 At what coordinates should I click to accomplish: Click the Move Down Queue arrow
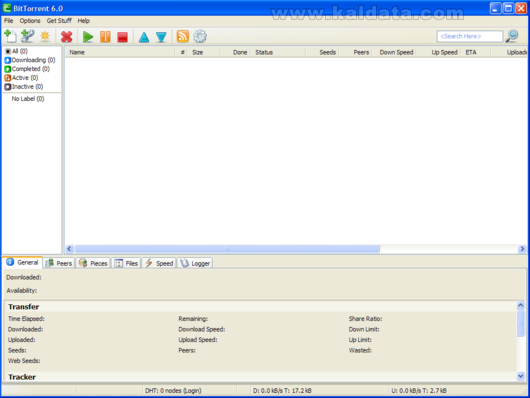click(x=161, y=37)
